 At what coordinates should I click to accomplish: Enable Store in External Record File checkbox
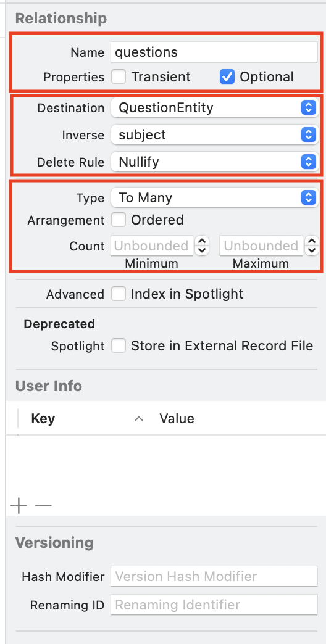(119, 346)
